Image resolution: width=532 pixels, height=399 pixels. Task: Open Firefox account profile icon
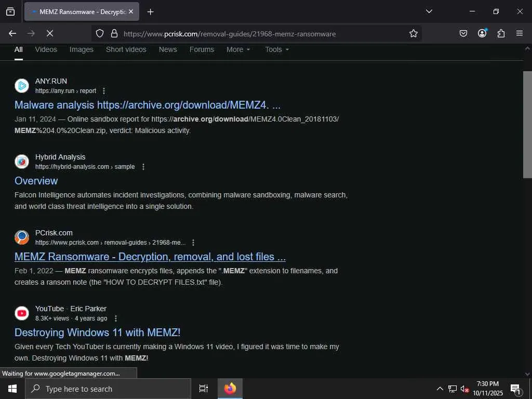point(482,33)
